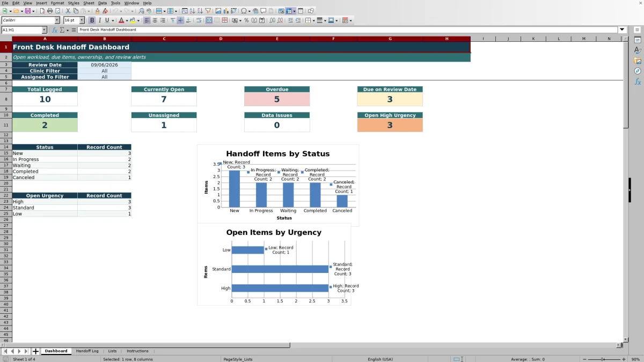The image size is (644, 362).
Task: Click zoom out minus button
Action: 583,359
